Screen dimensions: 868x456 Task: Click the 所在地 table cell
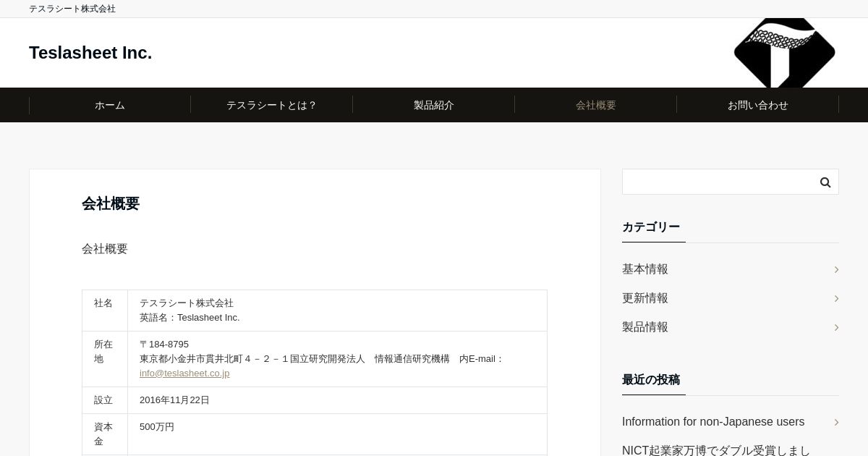(105, 359)
